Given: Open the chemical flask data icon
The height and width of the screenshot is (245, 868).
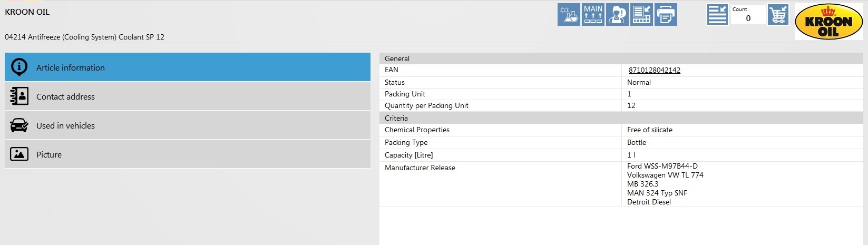Looking at the screenshot, I should pos(569,15).
